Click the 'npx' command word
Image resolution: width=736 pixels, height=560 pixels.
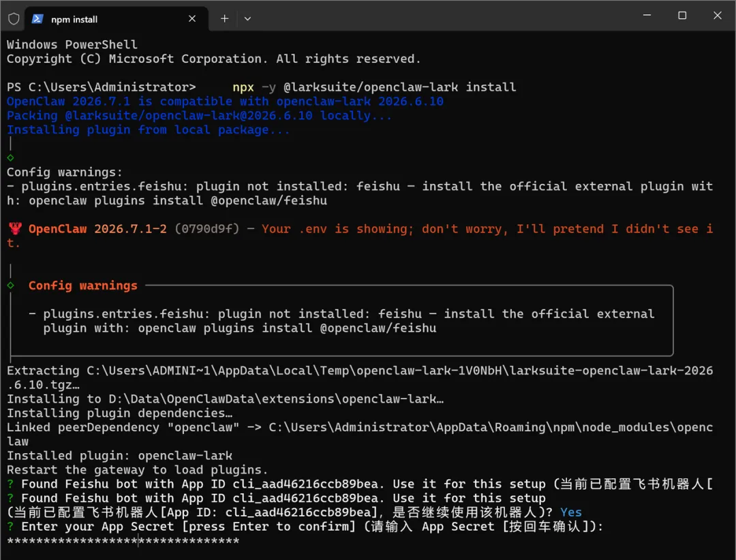243,87
